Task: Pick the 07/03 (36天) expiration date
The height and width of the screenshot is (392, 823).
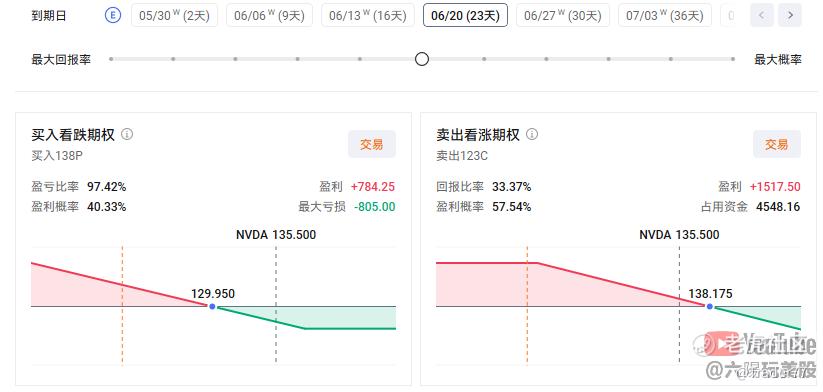Action: tap(664, 16)
